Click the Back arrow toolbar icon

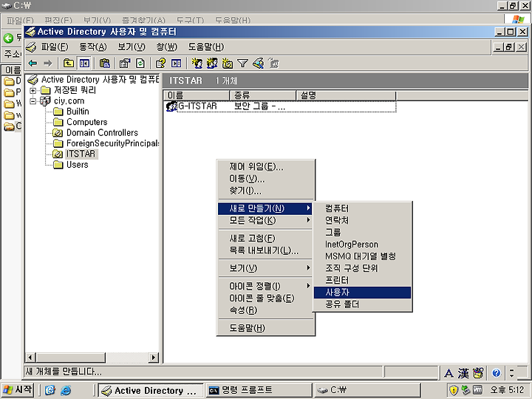pos(33,63)
